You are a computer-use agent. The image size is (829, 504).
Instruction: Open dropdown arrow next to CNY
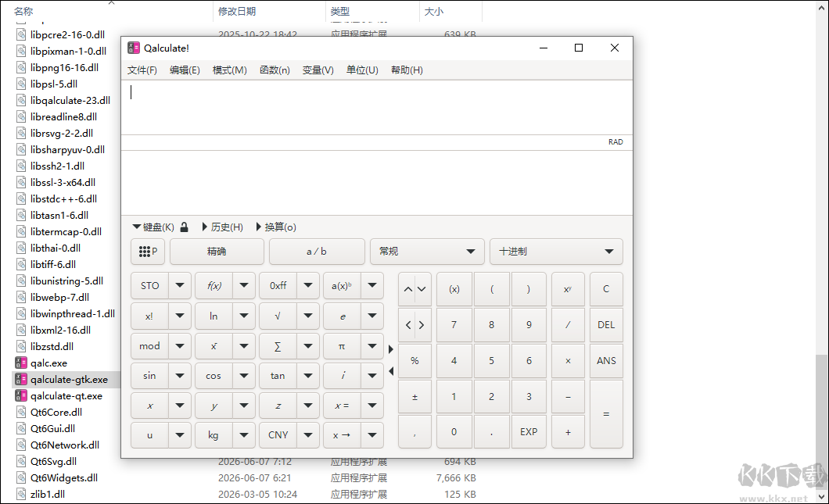(x=308, y=435)
